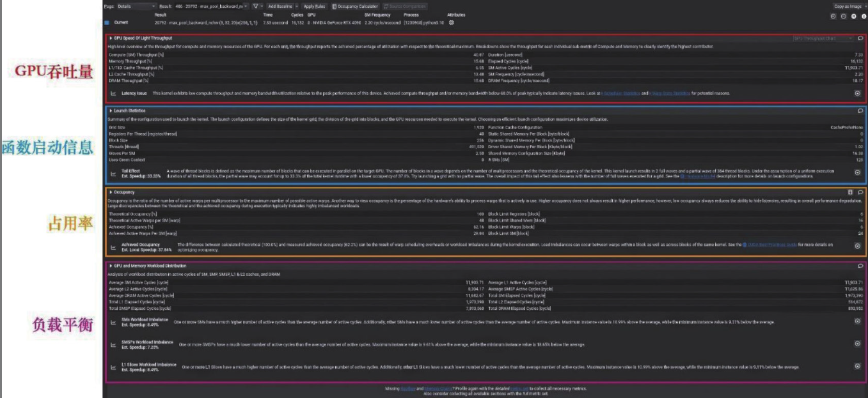
Task: Click the comment icon in GPU and Memory Workload Distribution
Action: click(860, 266)
